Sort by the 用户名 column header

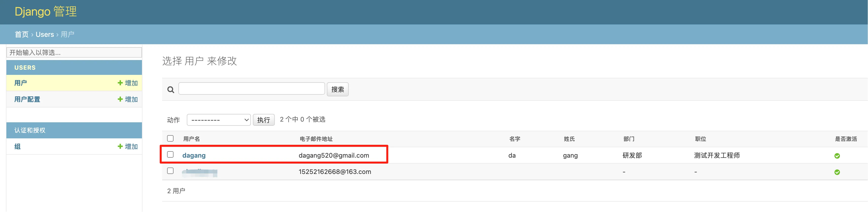click(191, 139)
